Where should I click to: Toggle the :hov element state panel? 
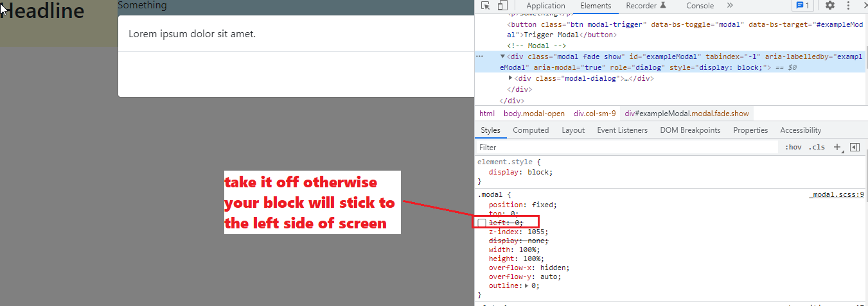click(x=793, y=147)
